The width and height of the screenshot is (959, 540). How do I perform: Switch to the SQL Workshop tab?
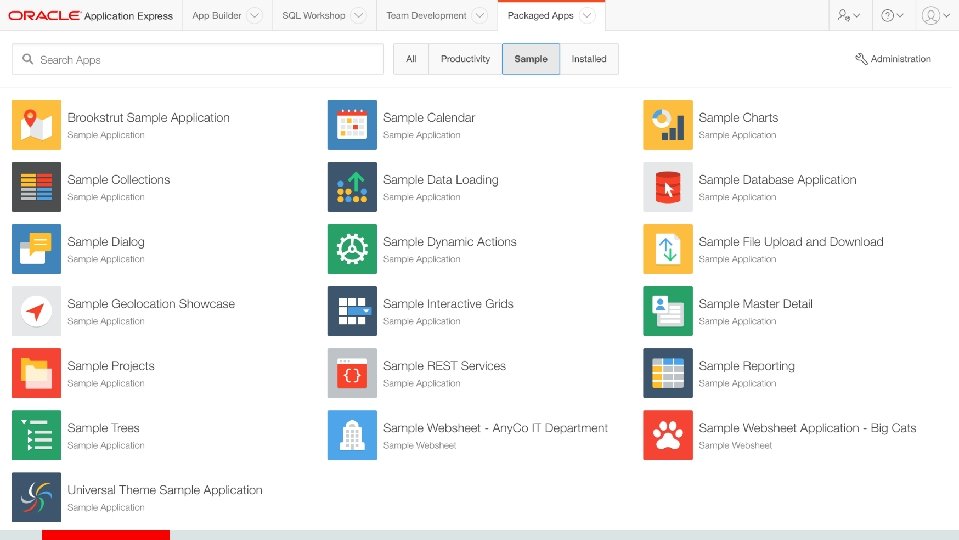[314, 15]
